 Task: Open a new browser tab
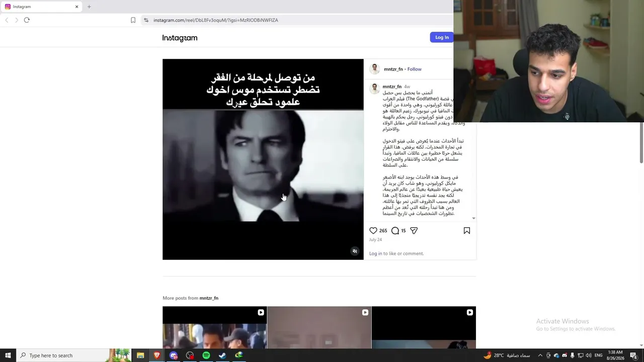[89, 7]
